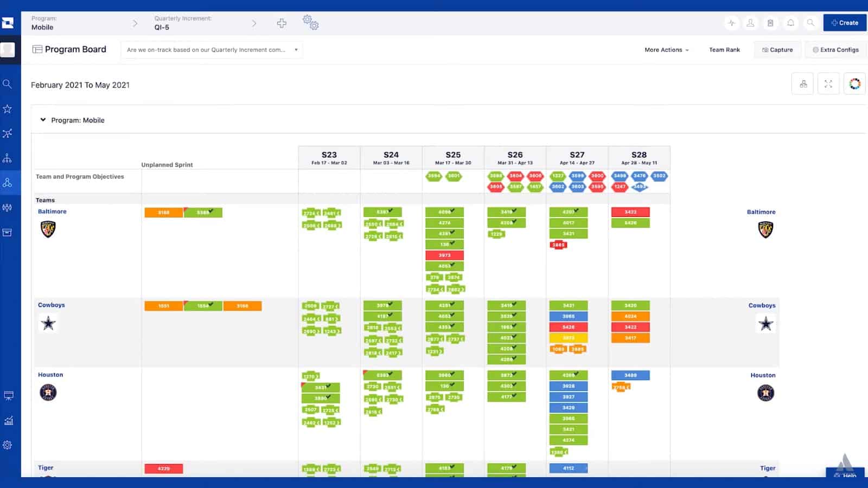Open Extra Configs
The height and width of the screenshot is (488, 868).
[x=835, y=50]
